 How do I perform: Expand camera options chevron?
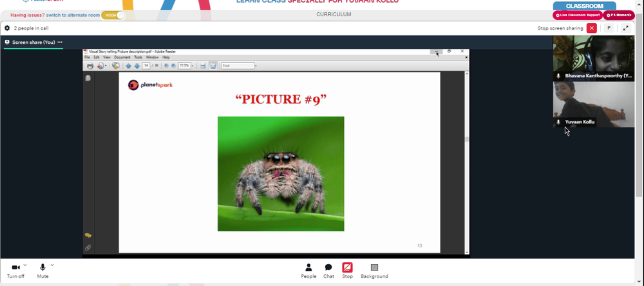25,265
